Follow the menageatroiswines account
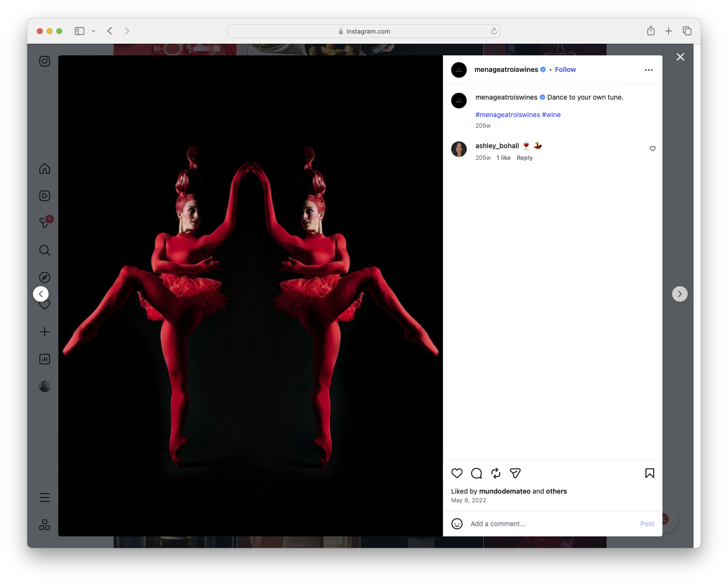This screenshot has height=584, width=728. point(565,69)
